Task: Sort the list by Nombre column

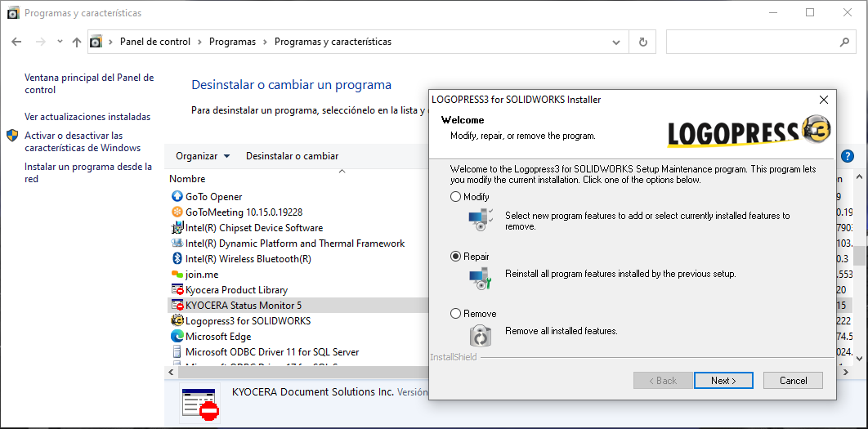Action: click(187, 179)
